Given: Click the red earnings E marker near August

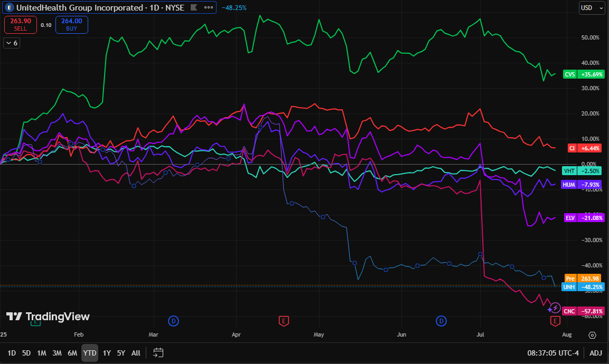Looking at the screenshot, I should [555, 321].
